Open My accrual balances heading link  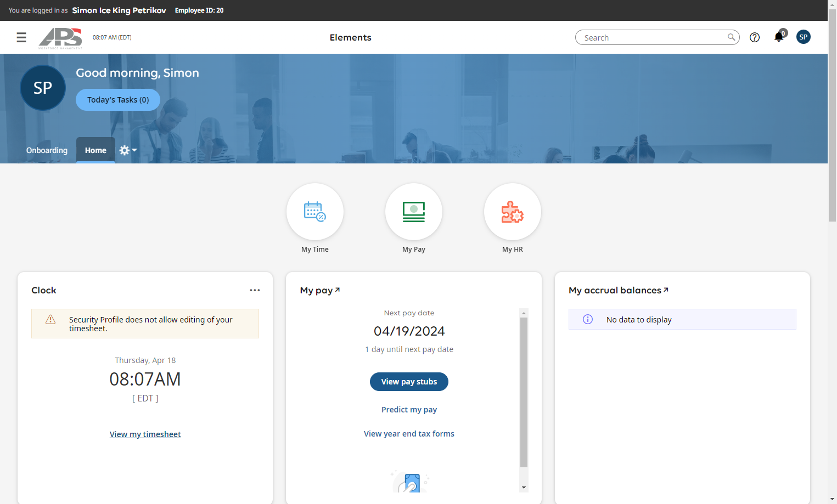tap(619, 290)
